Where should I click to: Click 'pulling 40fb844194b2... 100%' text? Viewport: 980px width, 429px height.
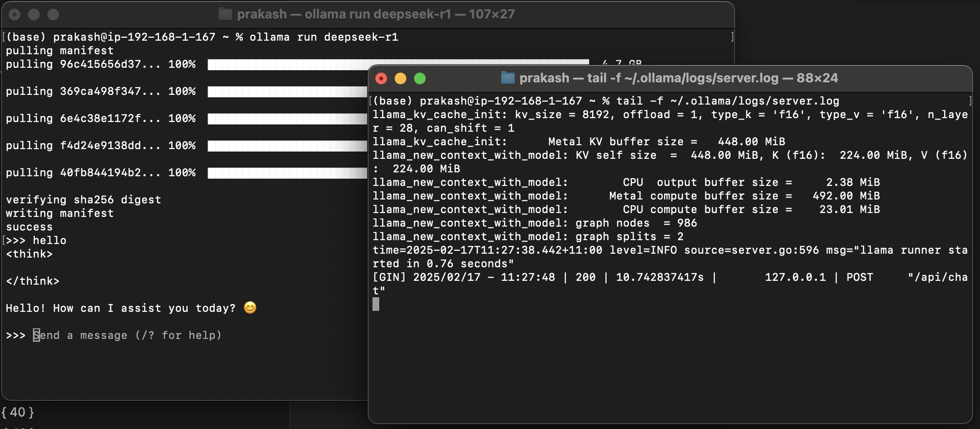click(101, 173)
